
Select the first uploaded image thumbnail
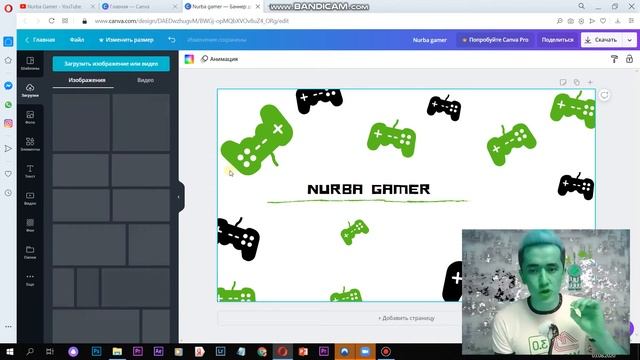(x=81, y=122)
